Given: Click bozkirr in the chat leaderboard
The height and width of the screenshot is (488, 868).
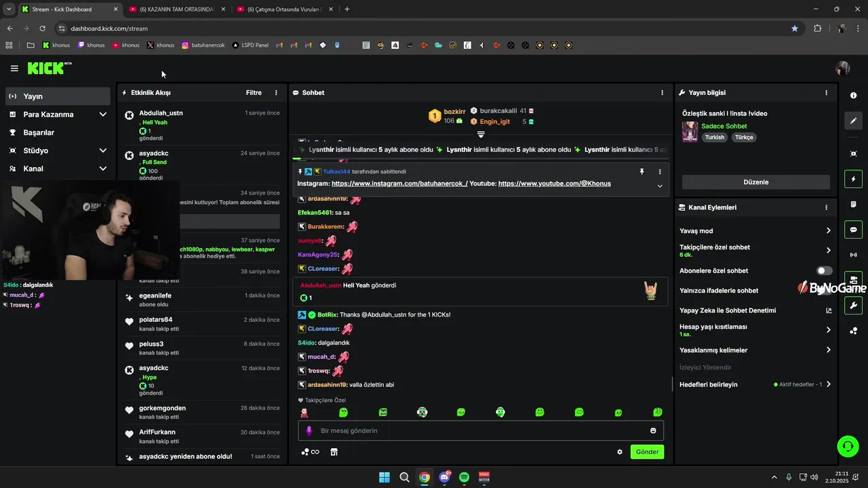Looking at the screenshot, I should point(454,111).
